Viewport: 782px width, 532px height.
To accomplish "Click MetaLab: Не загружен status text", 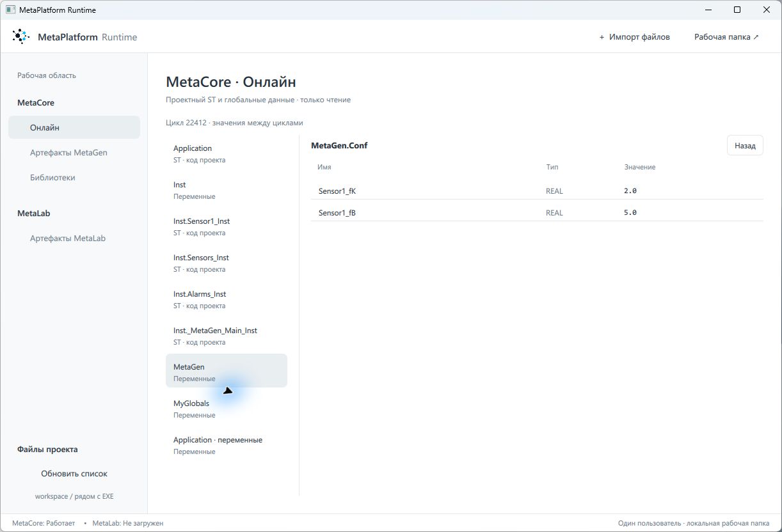I will pyautogui.click(x=128, y=523).
